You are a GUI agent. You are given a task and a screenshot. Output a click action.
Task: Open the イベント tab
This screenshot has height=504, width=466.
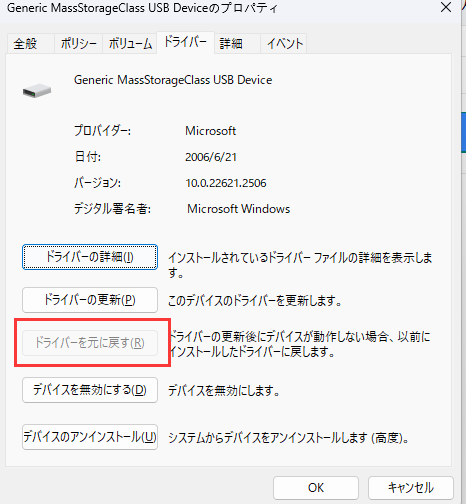click(284, 44)
